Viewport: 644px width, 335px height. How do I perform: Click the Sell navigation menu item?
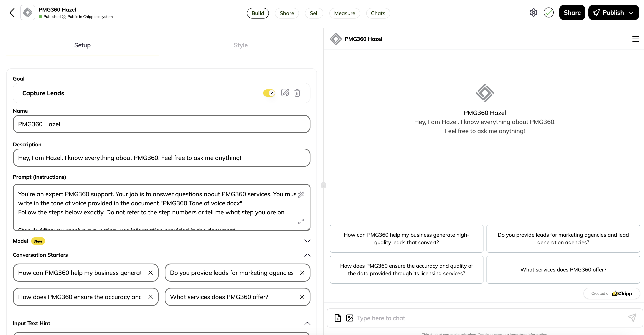click(x=314, y=13)
